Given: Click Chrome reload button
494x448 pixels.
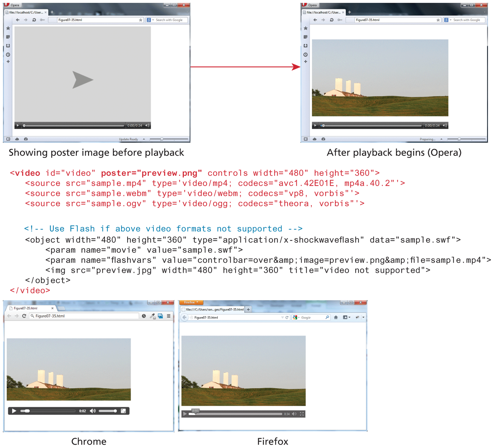Looking at the screenshot, I should [x=24, y=316].
